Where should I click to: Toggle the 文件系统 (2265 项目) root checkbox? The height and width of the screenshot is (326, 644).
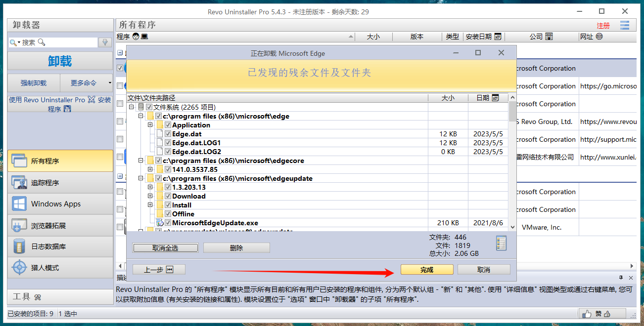point(149,107)
